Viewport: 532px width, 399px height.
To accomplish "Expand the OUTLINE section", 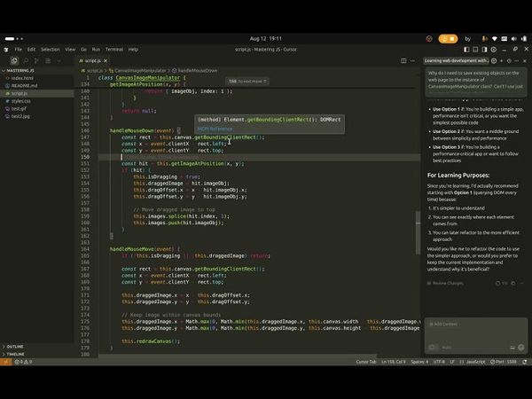I will pyautogui.click(x=15, y=346).
